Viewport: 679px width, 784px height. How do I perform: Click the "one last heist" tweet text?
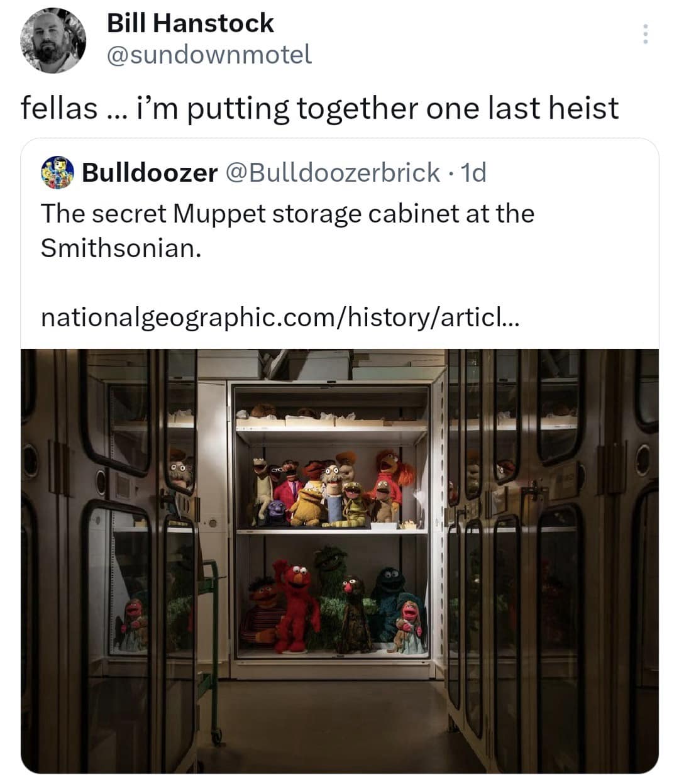pos(319,108)
